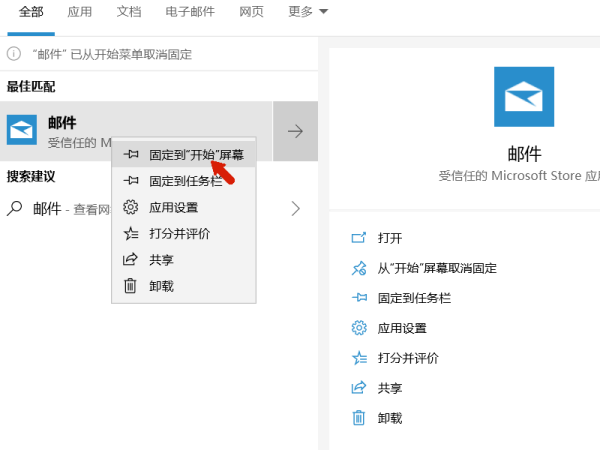
Task: Choose 固定到任务栏 in context menu
Action: click(184, 181)
